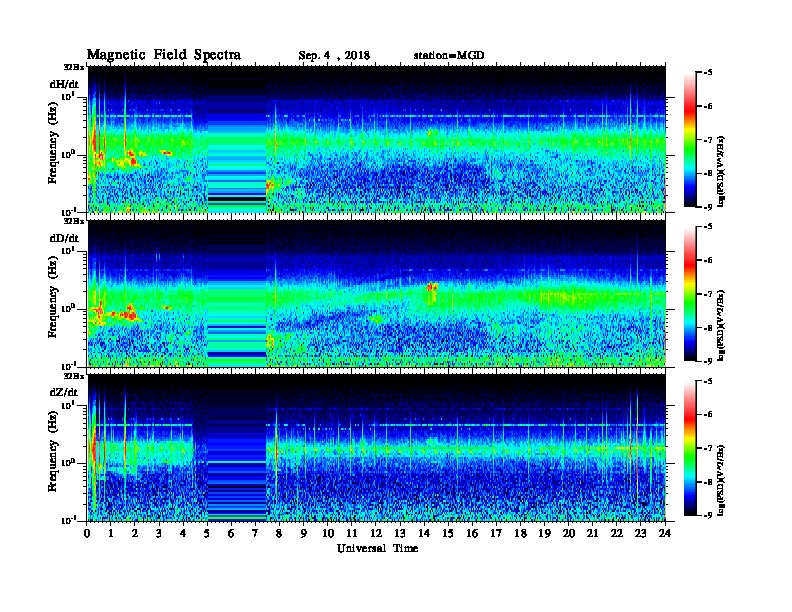Screen dimensions: 792x612
Task: Click the "32Hz" label of the dZ/dt panel
Action: pos(73,376)
